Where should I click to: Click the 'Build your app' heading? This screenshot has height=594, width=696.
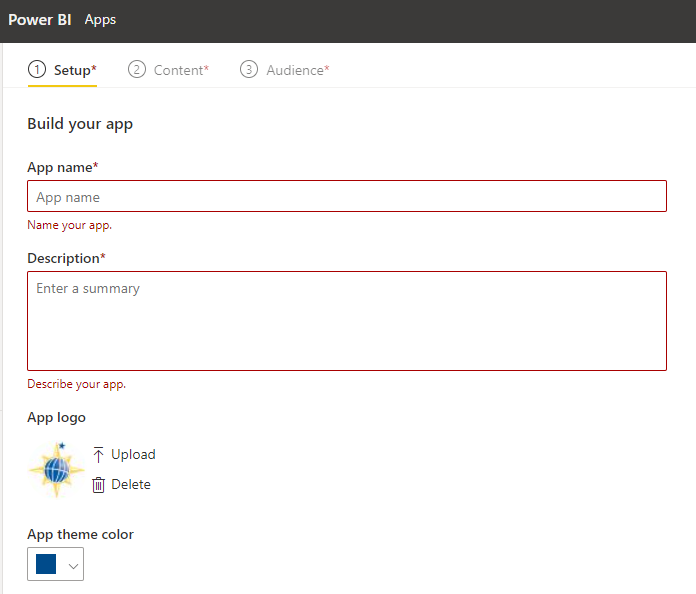click(80, 124)
